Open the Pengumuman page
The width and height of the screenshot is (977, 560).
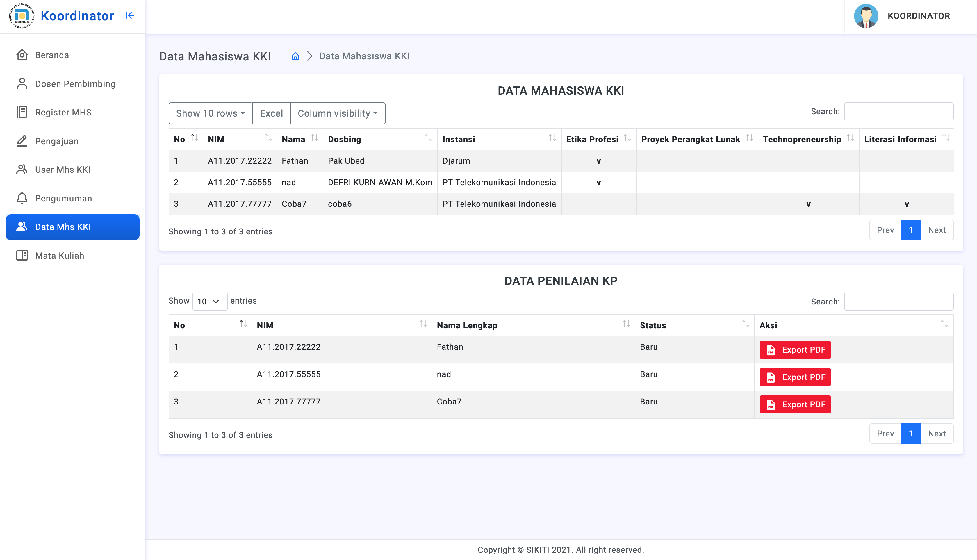point(73,199)
